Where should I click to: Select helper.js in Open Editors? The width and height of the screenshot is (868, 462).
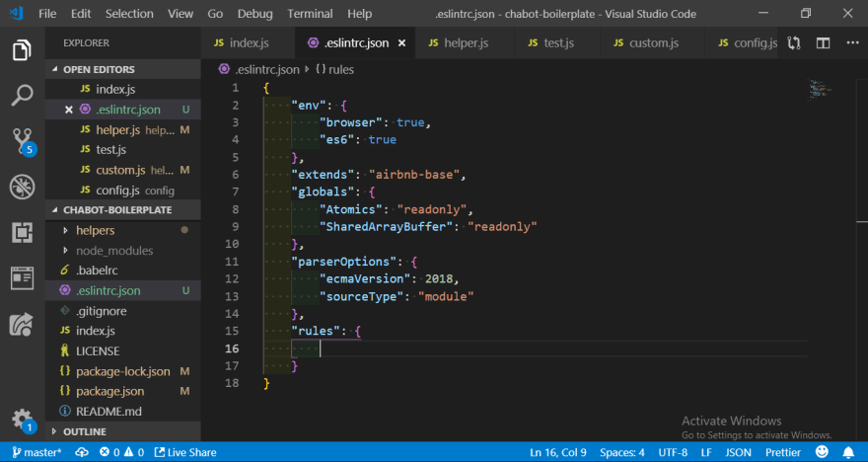pos(123,129)
